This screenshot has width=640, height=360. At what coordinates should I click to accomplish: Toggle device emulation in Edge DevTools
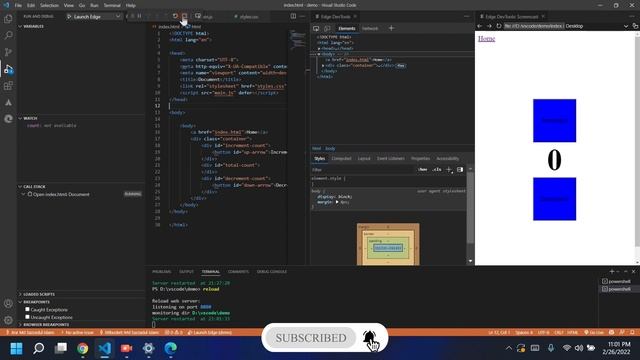point(327,29)
